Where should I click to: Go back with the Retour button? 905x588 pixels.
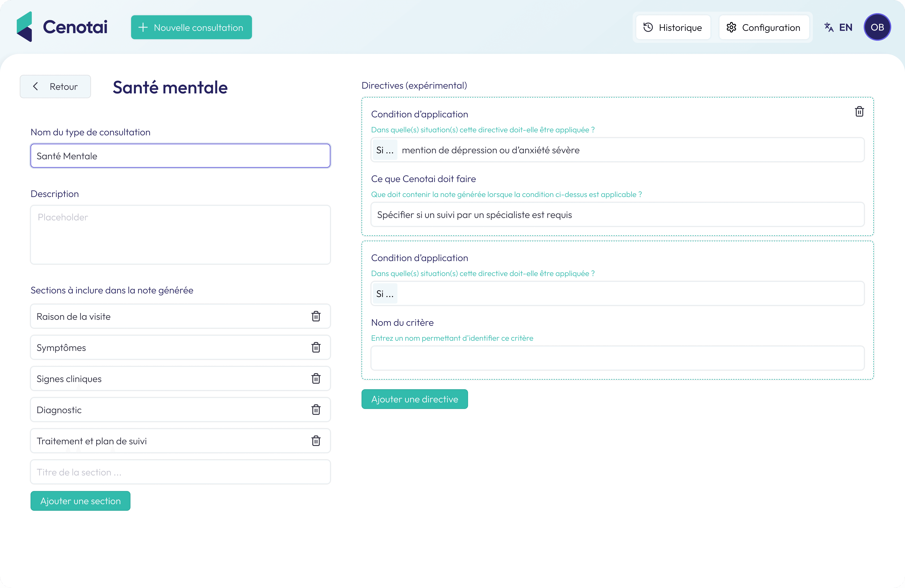(55, 87)
